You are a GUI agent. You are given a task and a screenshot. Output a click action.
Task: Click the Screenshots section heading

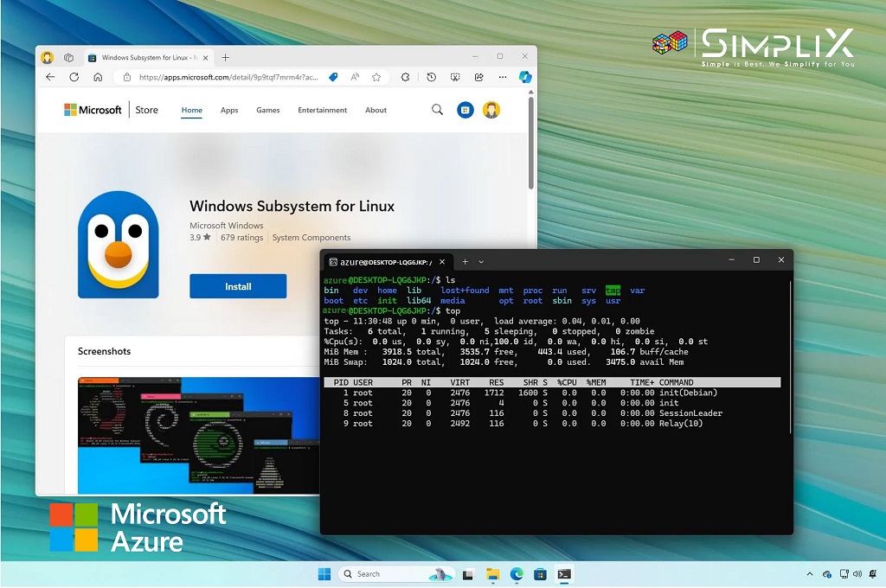click(104, 351)
